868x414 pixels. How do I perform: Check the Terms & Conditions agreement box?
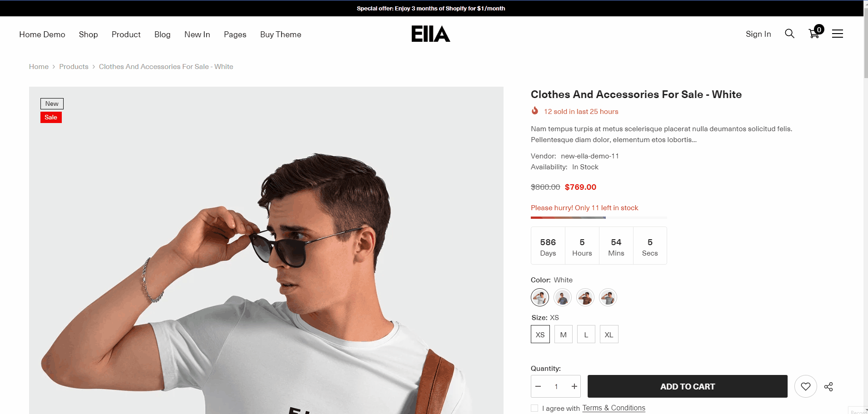coord(534,408)
